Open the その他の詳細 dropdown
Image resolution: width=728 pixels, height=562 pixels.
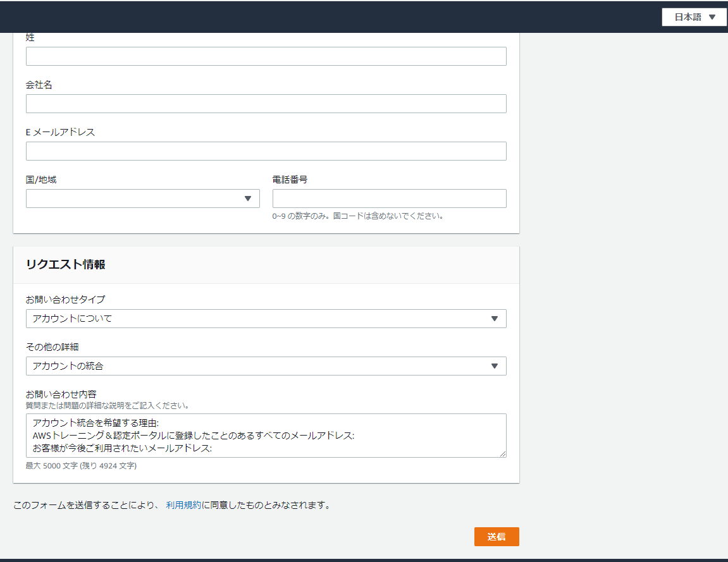click(x=266, y=365)
